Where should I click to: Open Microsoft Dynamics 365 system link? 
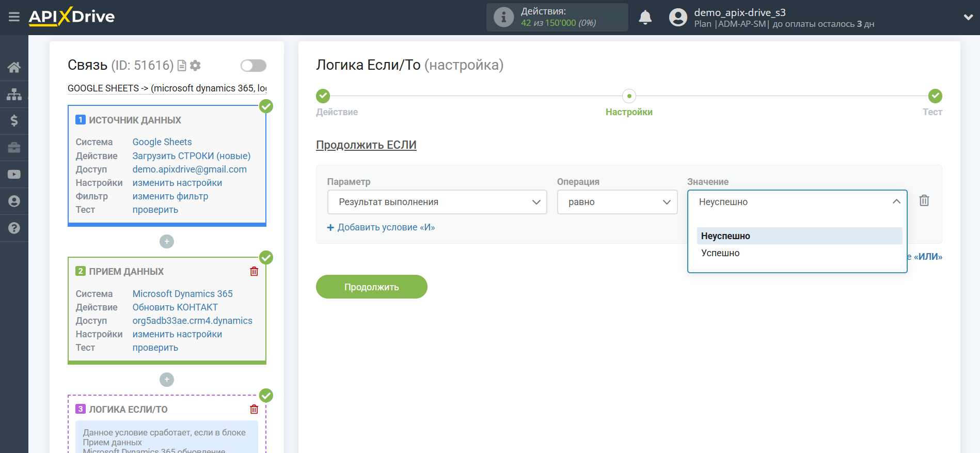click(182, 294)
